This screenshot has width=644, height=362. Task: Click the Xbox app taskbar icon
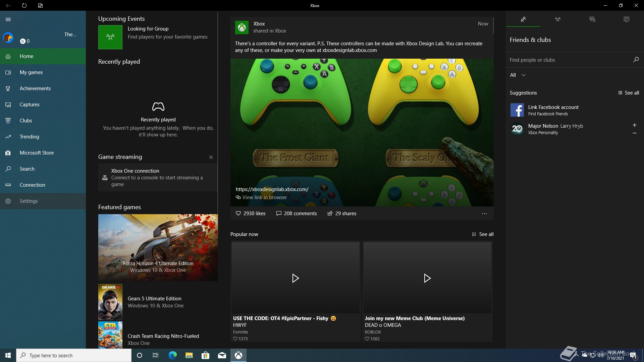point(238,355)
